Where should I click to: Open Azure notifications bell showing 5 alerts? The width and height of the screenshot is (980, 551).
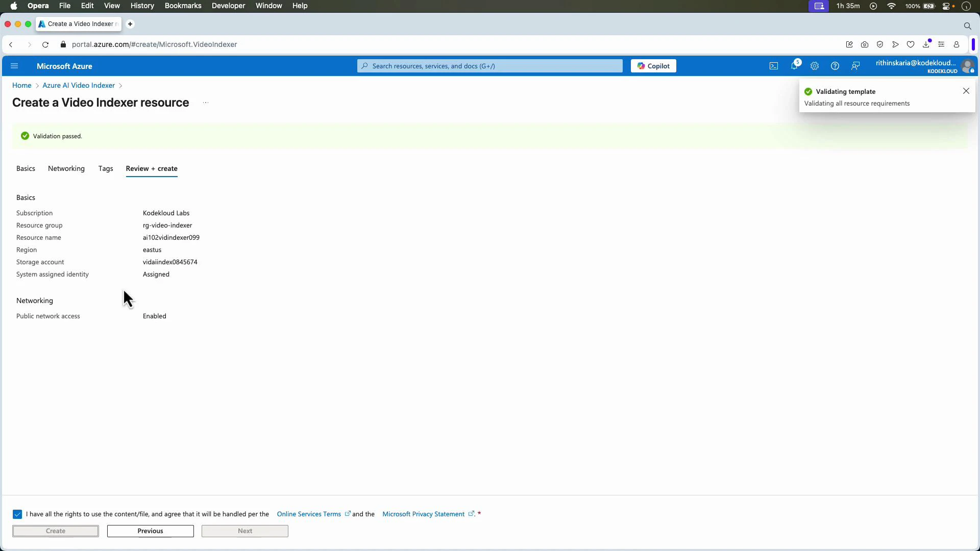pyautogui.click(x=794, y=66)
